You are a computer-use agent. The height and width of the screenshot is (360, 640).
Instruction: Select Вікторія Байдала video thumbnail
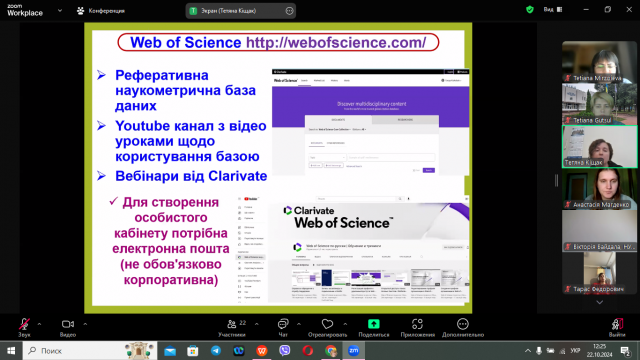point(599,231)
